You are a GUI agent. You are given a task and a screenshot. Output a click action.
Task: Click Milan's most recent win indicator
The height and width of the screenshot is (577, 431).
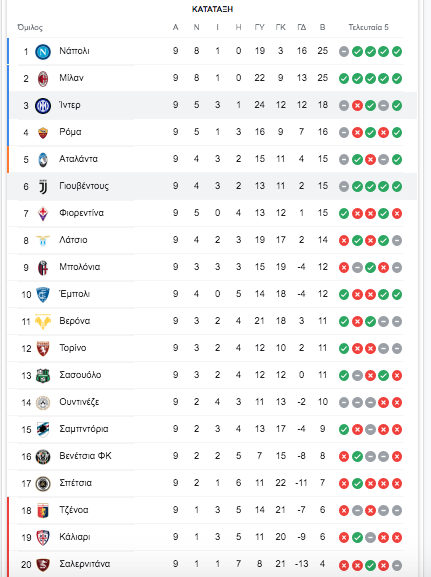coord(397,78)
